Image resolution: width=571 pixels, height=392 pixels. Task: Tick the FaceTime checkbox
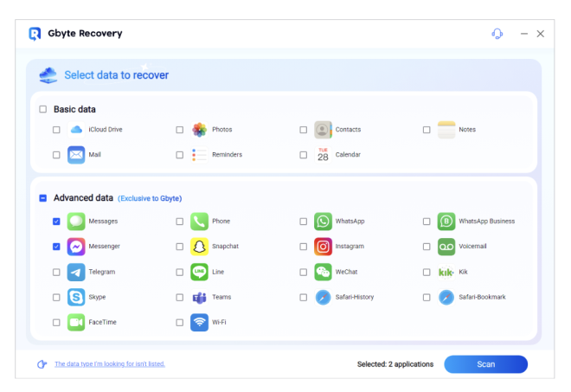(x=56, y=323)
